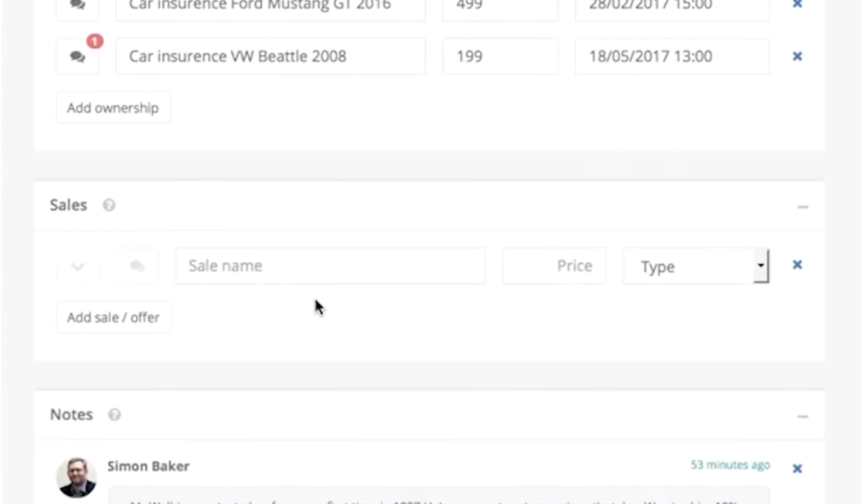Screen dimensions: 861x504
Task: Click the Add sale / offer button
Action: tap(113, 317)
